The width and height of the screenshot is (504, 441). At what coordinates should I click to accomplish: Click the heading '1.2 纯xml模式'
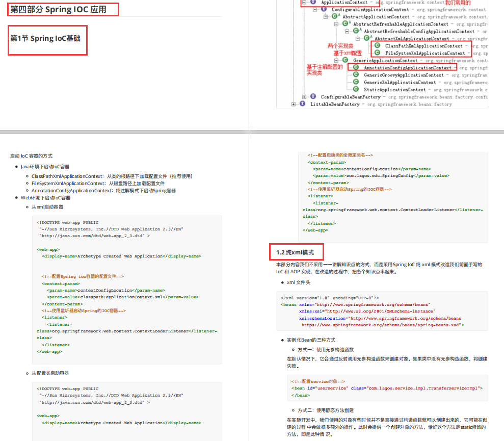295,252
